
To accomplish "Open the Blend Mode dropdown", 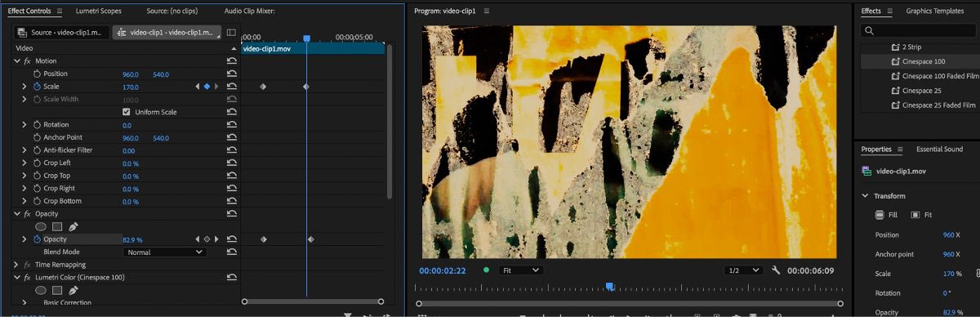I will 164,252.
